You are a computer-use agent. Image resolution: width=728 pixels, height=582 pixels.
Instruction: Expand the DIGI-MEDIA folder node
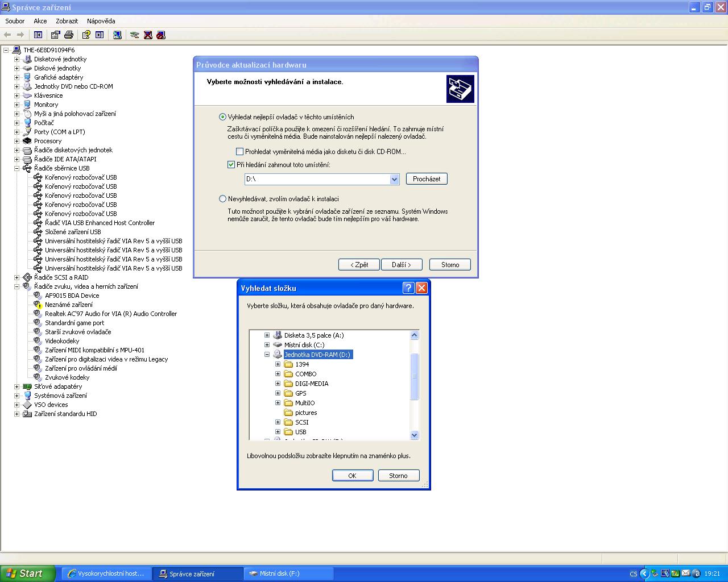click(278, 384)
